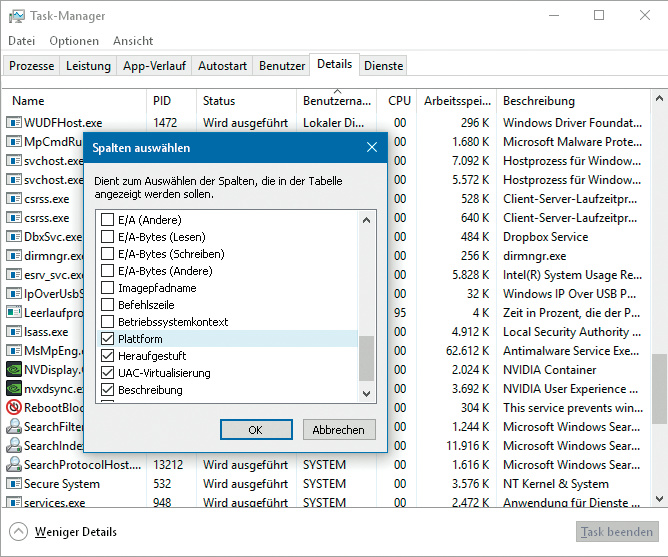Collapse view with Weniger Details arrow
Image resolution: width=668 pixels, height=557 pixels.
(19, 532)
